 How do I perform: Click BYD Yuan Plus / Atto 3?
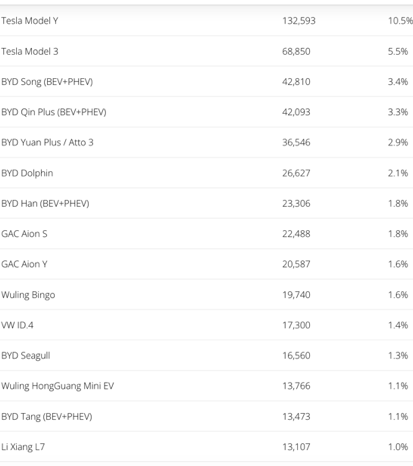coord(47,142)
